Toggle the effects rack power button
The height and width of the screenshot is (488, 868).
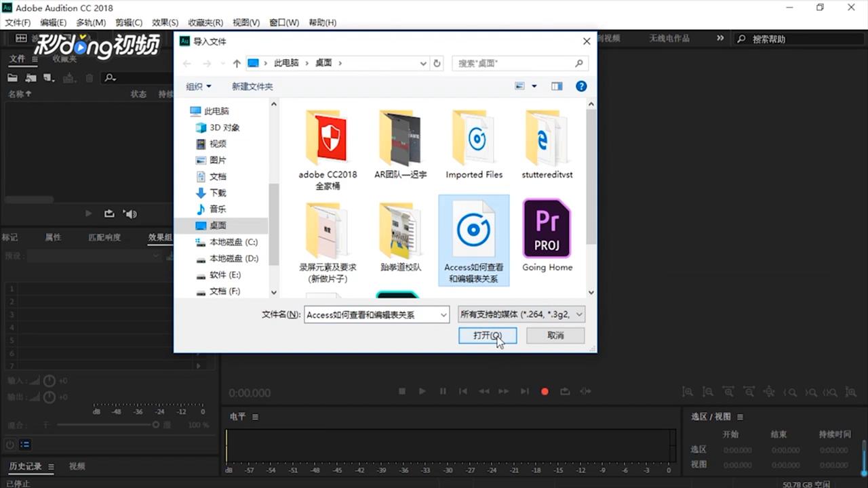pos(10,445)
